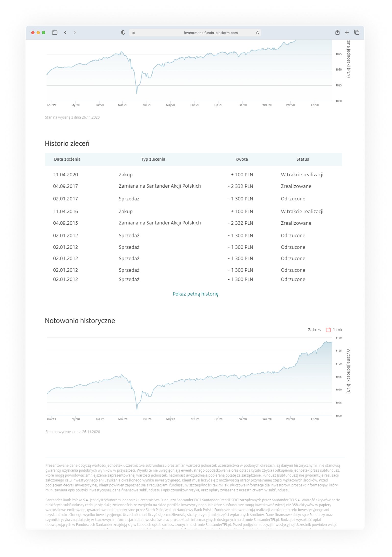Open Pokaż pełną historię link
The width and height of the screenshot is (392, 557).
pyautogui.click(x=196, y=294)
